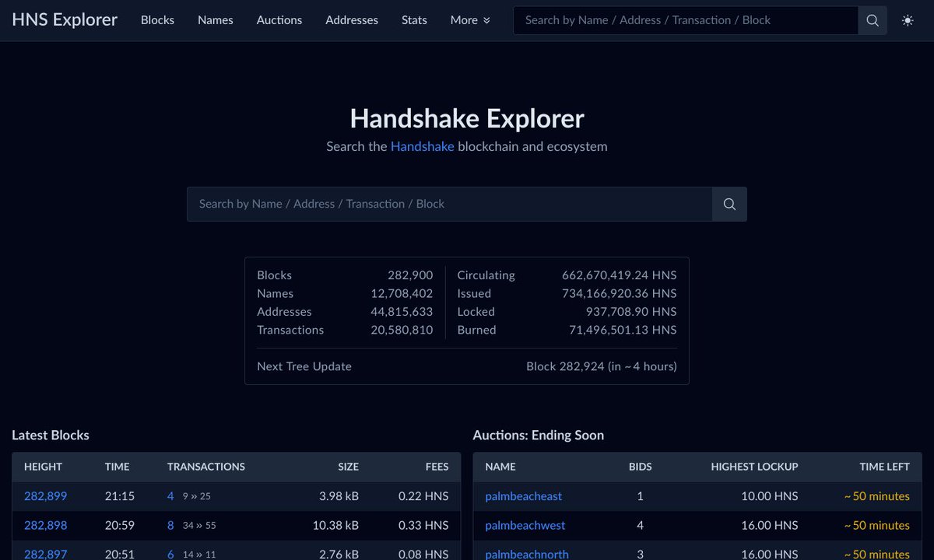The image size is (934, 560).
Task: Open the palmbeacheast auction
Action: tap(523, 496)
